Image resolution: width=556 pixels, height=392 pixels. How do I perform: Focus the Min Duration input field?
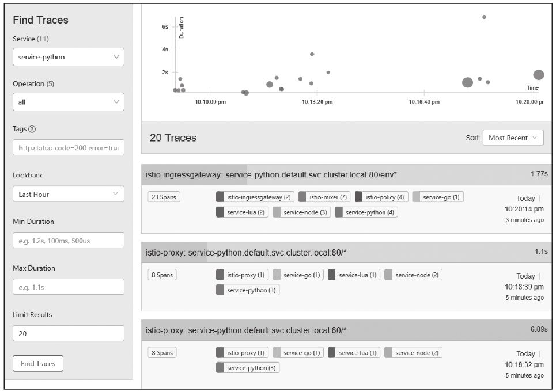pos(68,240)
